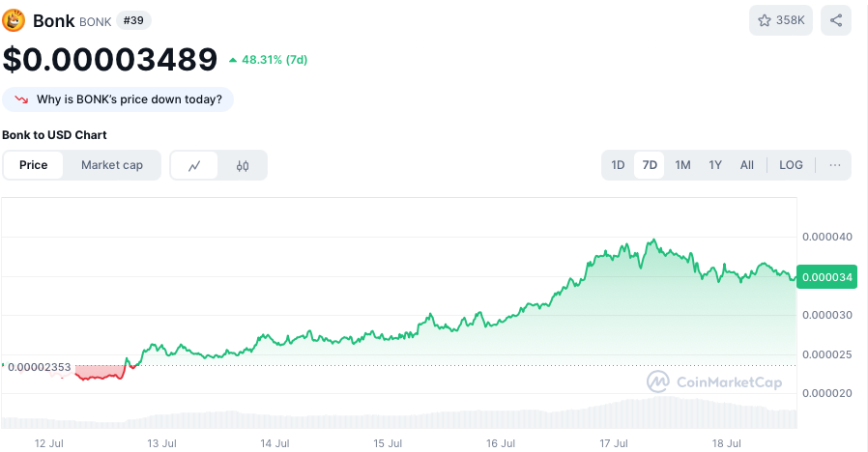Click the 0.000020 y-axis label
The image size is (868, 452).
point(827,393)
